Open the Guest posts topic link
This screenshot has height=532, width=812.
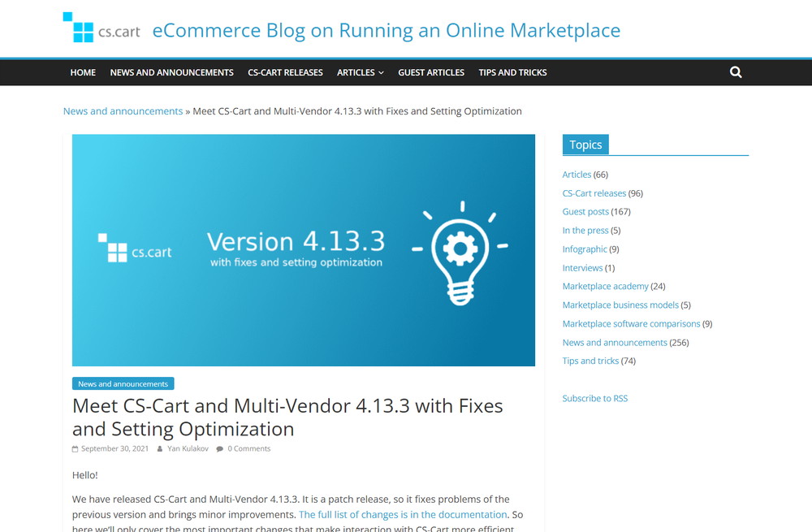[585, 212]
